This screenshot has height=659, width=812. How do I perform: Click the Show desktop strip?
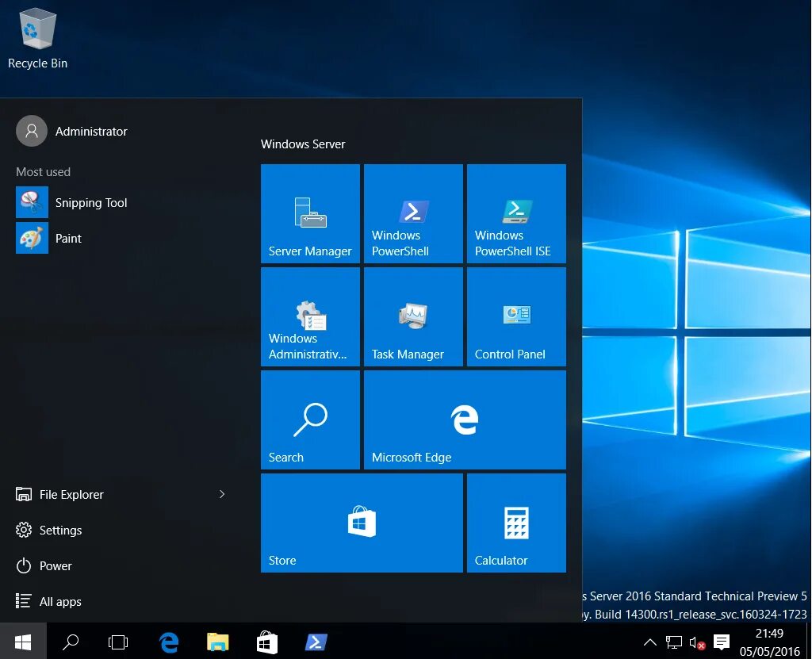click(808, 642)
